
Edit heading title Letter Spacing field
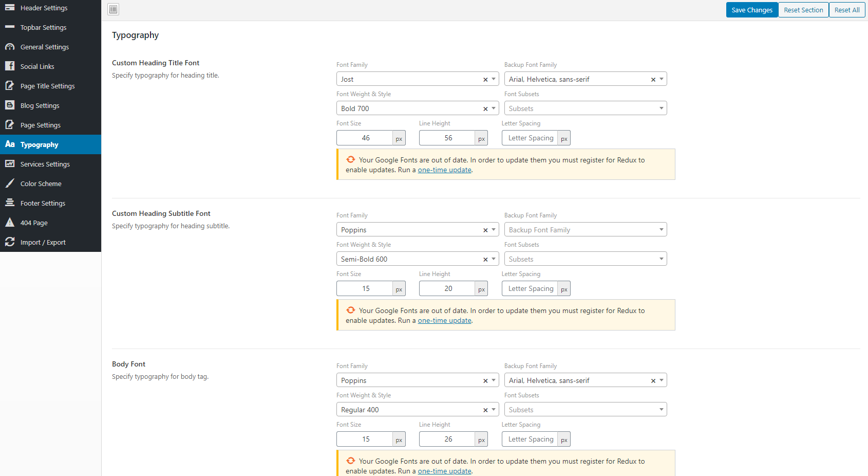pyautogui.click(x=531, y=138)
